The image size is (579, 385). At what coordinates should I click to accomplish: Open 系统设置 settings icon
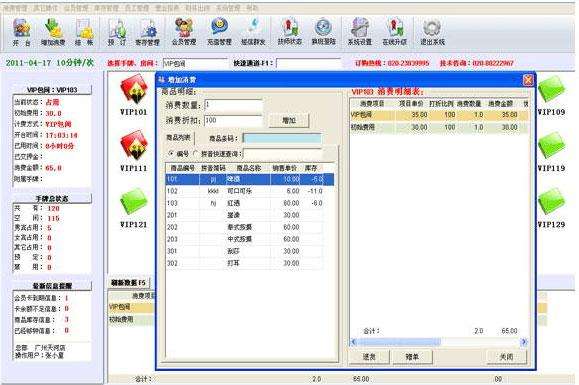pos(360,32)
